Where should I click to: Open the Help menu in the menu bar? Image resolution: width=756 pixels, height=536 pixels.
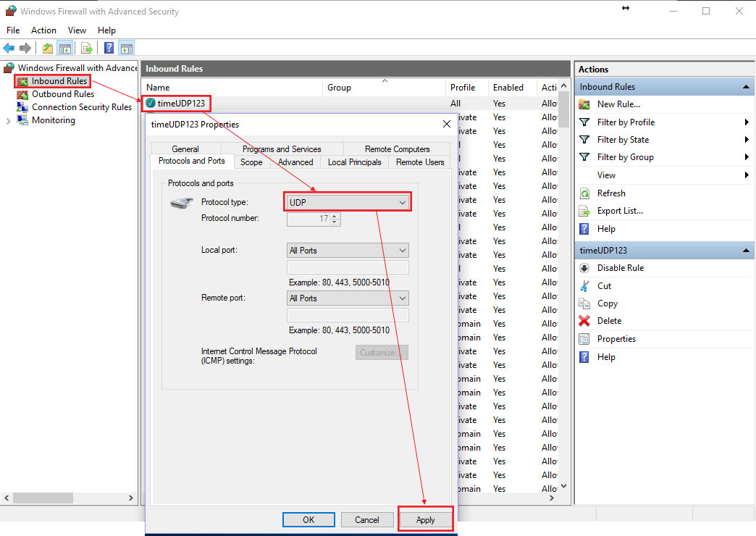(x=106, y=30)
